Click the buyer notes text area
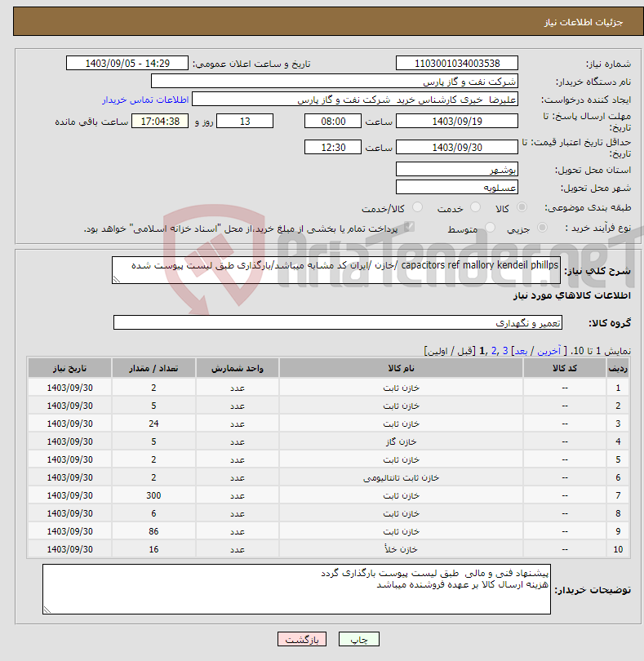644x661 pixels. [296, 589]
